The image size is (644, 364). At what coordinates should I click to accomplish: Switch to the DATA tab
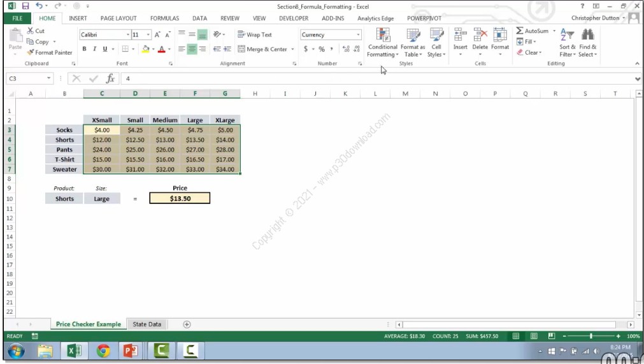[x=199, y=18]
